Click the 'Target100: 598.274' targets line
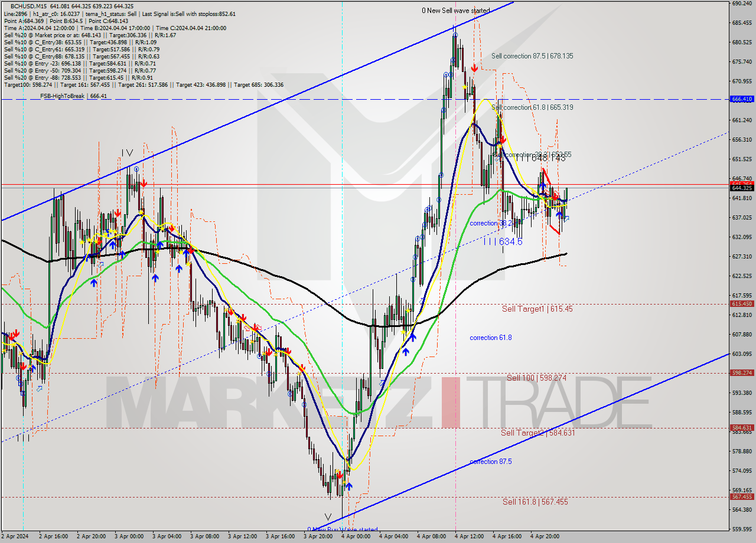The image size is (756, 543). coord(144,85)
